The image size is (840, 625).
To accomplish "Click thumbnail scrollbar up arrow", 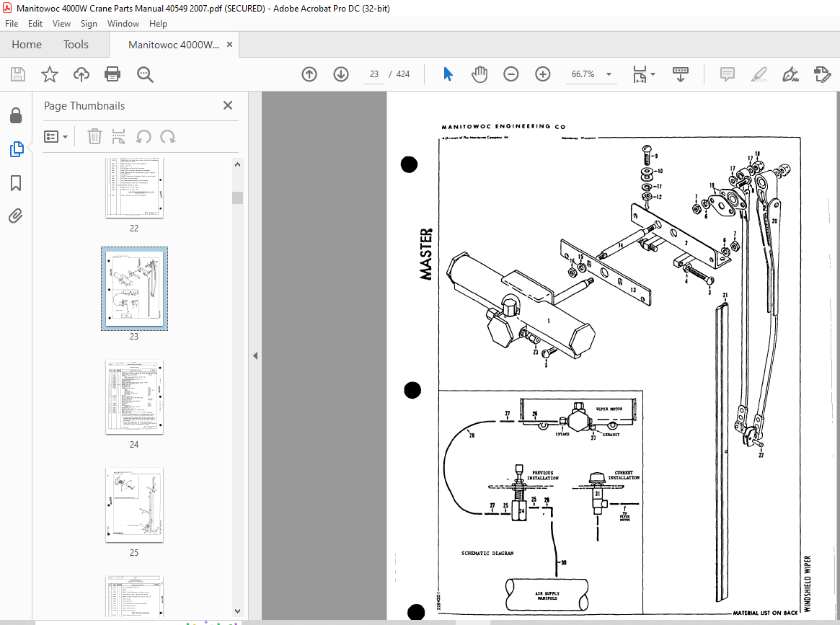I will (237, 164).
